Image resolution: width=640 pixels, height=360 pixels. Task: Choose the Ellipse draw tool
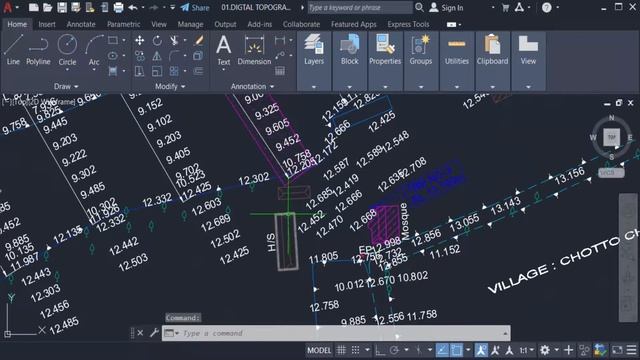(113, 56)
